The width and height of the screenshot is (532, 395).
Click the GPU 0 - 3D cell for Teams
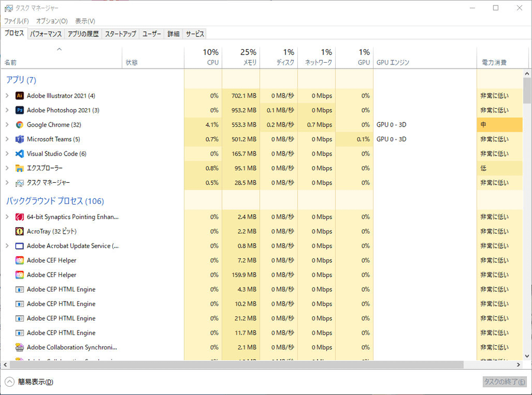(x=391, y=139)
